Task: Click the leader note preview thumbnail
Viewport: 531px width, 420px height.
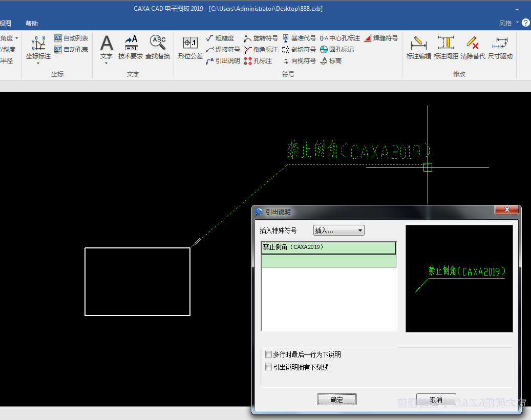Action: pyautogui.click(x=459, y=279)
